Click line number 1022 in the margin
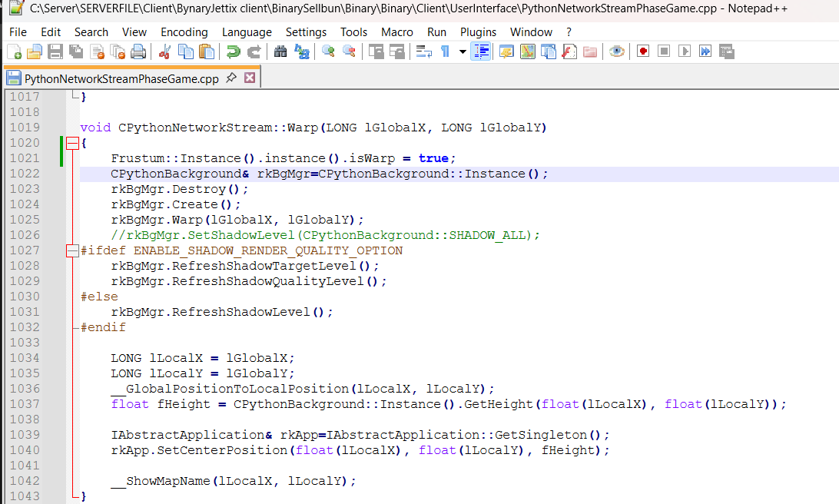839x504 pixels. click(25, 174)
